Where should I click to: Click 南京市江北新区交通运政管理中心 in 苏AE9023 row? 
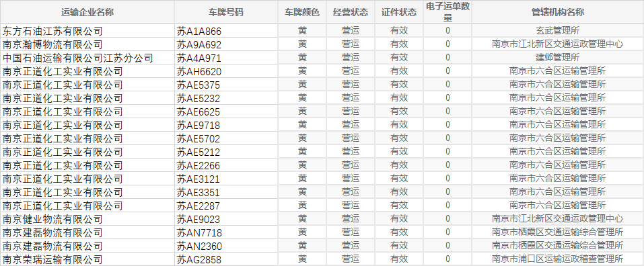pyautogui.click(x=558, y=219)
